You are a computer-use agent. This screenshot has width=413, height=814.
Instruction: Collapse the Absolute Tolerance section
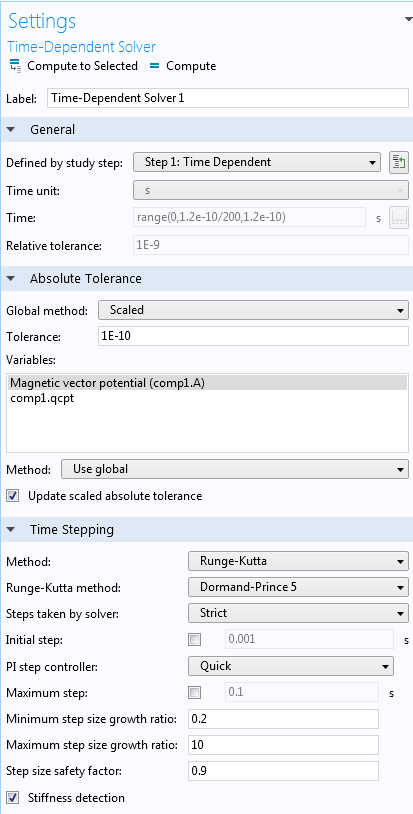point(11,279)
